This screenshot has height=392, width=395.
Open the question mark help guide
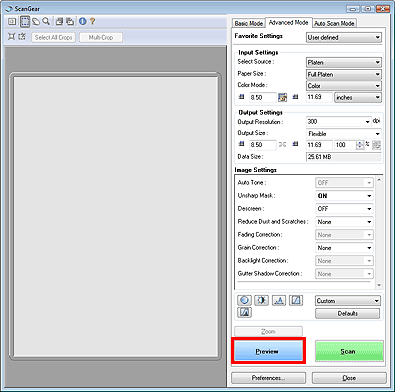[x=93, y=22]
